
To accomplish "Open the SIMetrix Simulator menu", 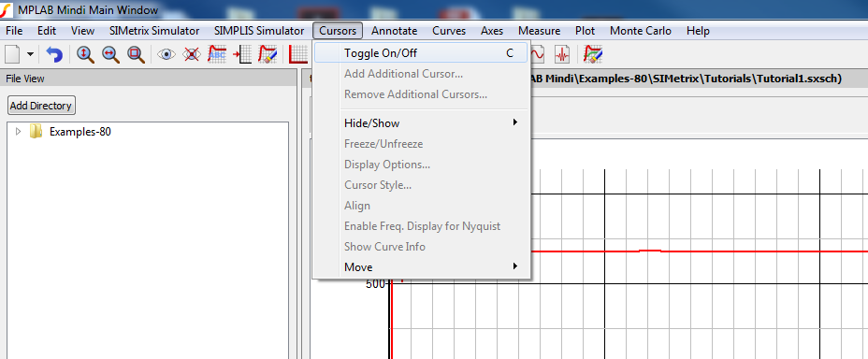I will [154, 31].
